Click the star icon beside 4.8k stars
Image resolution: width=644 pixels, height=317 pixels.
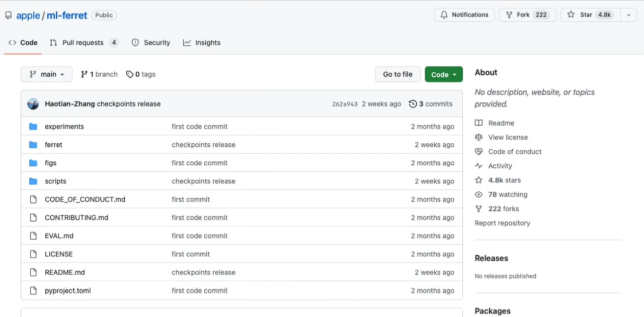click(x=479, y=180)
